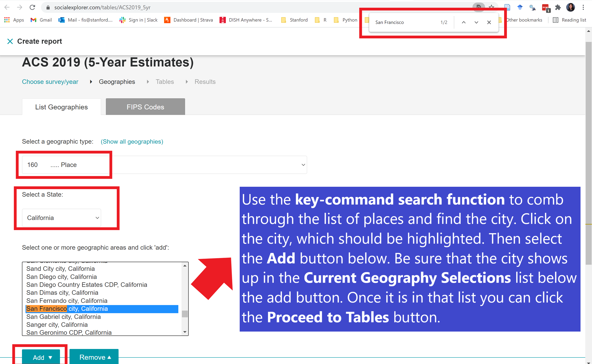This screenshot has height=364, width=592.
Task: Select San Gabriel city, California in list
Action: click(x=64, y=317)
